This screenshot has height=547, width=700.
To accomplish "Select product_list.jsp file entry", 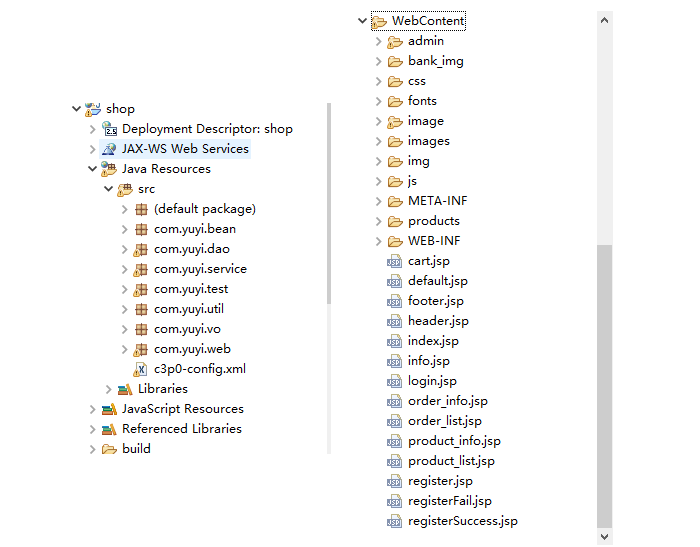I will coord(451,461).
